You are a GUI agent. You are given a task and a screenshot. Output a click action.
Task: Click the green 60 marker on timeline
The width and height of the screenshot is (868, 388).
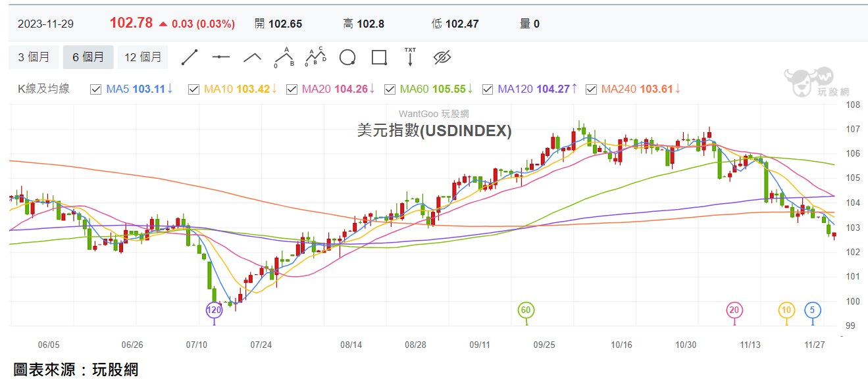[525, 310]
